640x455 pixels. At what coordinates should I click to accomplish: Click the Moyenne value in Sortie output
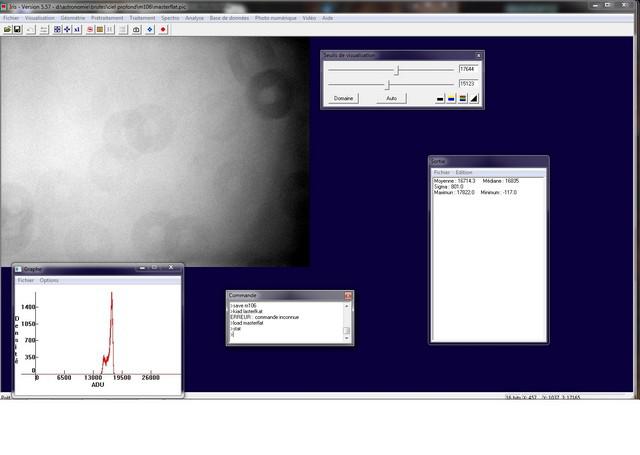(x=454, y=181)
